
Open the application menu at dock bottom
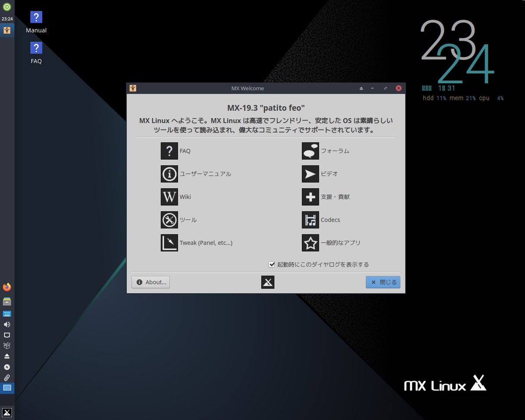(x=7, y=412)
